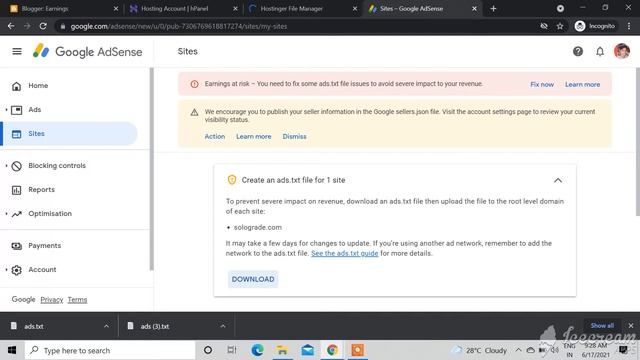Dismiss the sellers.json notice
Screen dimensions: 640x360
tap(294, 136)
